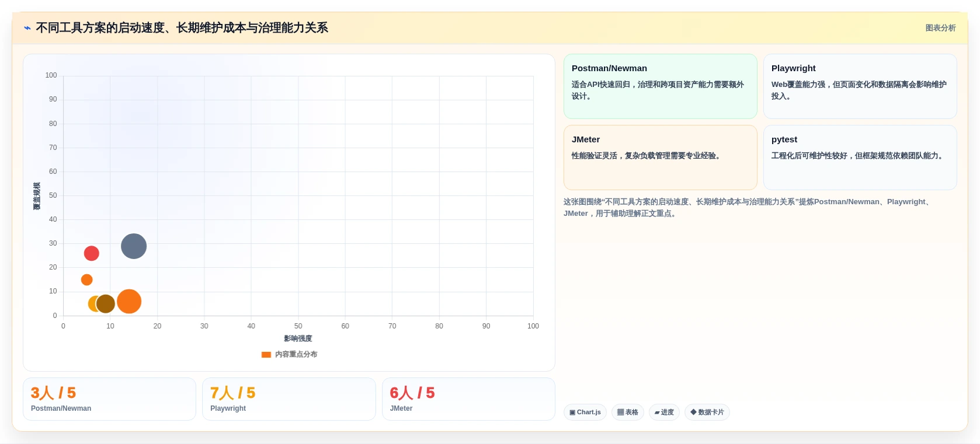Click the 表格 tag chip
Image resolution: width=980 pixels, height=444 pixels.
coord(628,412)
